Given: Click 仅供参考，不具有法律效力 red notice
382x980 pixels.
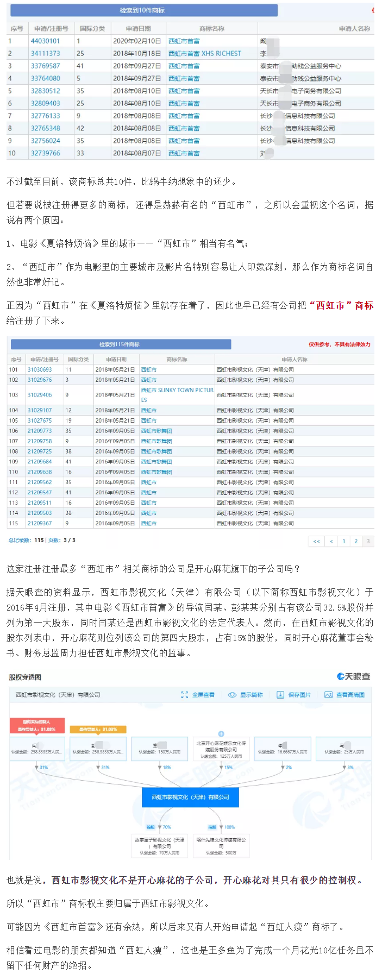Looking at the screenshot, I should [340, 344].
